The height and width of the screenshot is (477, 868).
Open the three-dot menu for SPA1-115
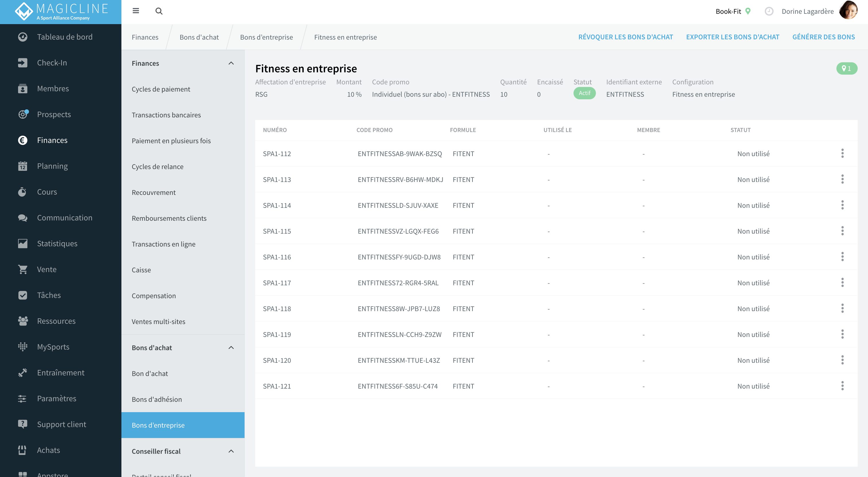tap(842, 231)
